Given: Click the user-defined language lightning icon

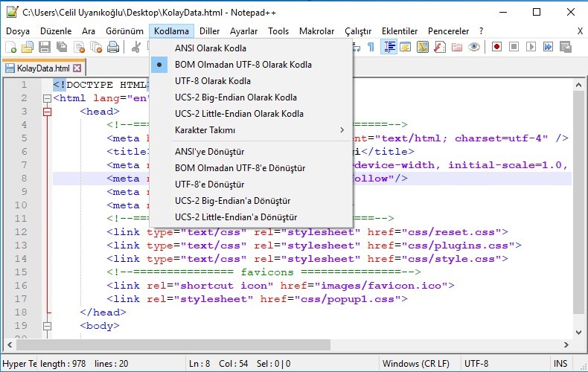Looking at the screenshot, I should click(406, 48).
